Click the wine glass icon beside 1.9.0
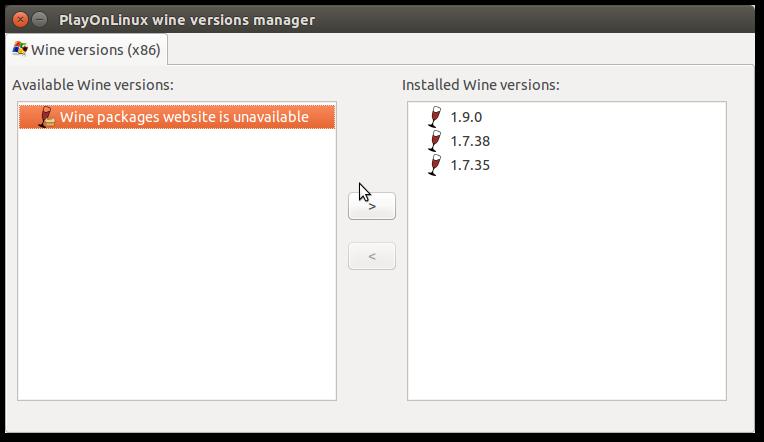 (434, 117)
